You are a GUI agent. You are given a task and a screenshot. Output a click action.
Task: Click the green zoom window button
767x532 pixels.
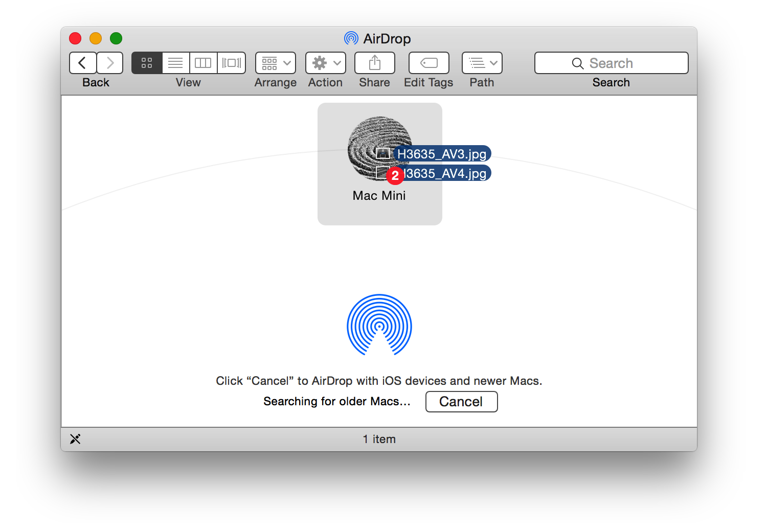(116, 38)
